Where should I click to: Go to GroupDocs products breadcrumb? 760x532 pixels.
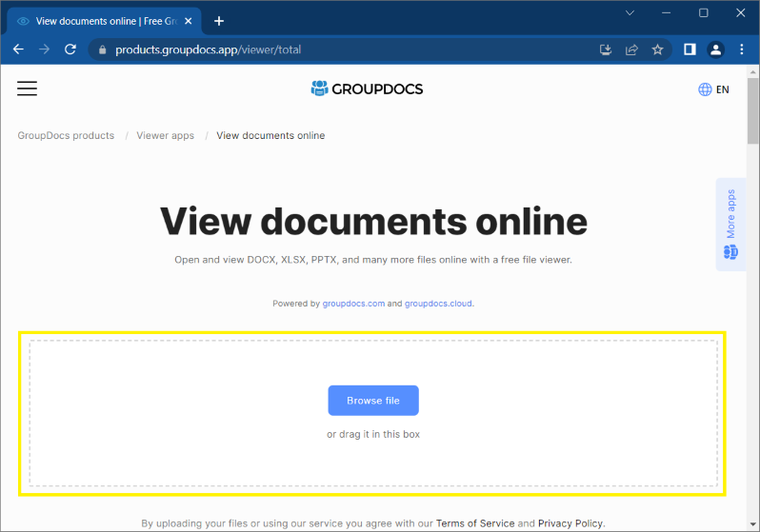click(x=66, y=136)
